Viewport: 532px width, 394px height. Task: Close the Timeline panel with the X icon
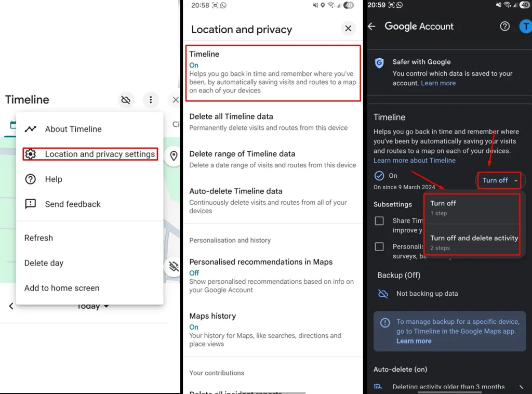coord(175,100)
